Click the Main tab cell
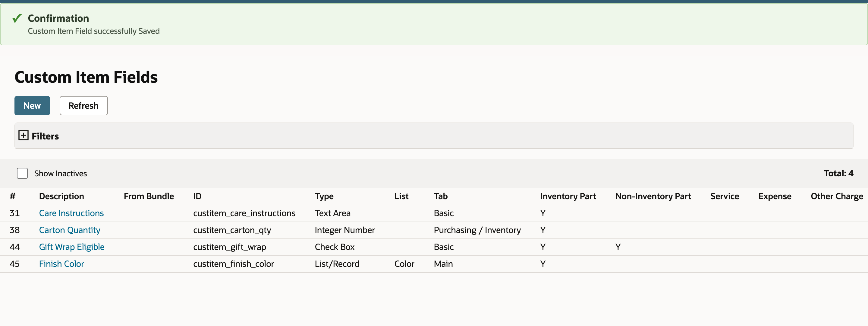This screenshot has height=326, width=868. (443, 264)
